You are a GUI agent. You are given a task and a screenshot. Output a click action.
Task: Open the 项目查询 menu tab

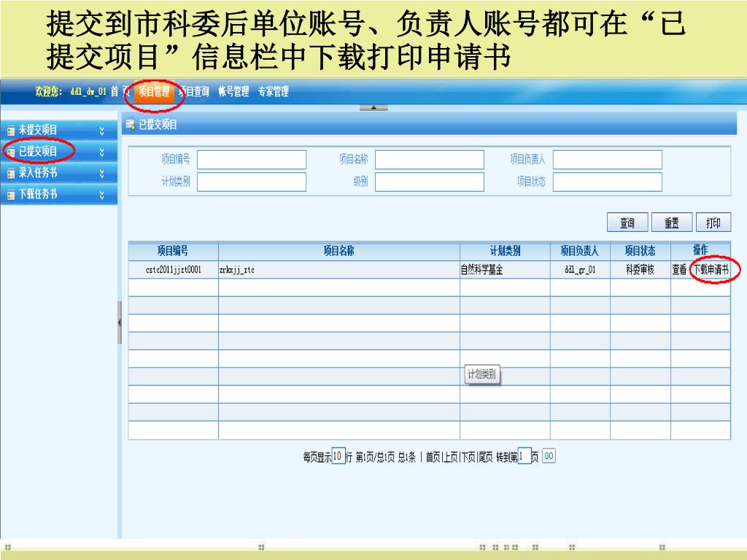(194, 91)
